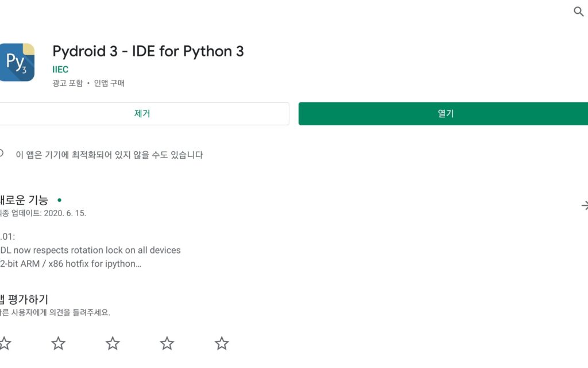Tap the Pydroid 3 app icon
588x368 pixels.
[x=17, y=62]
